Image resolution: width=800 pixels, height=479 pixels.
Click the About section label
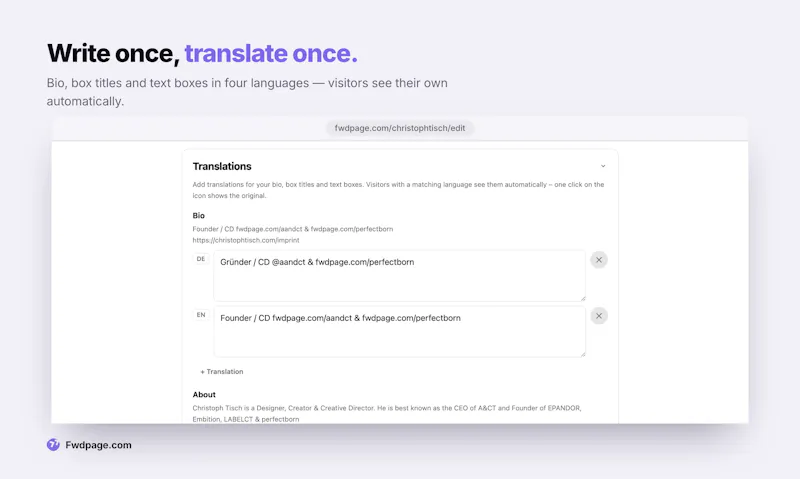(204, 395)
